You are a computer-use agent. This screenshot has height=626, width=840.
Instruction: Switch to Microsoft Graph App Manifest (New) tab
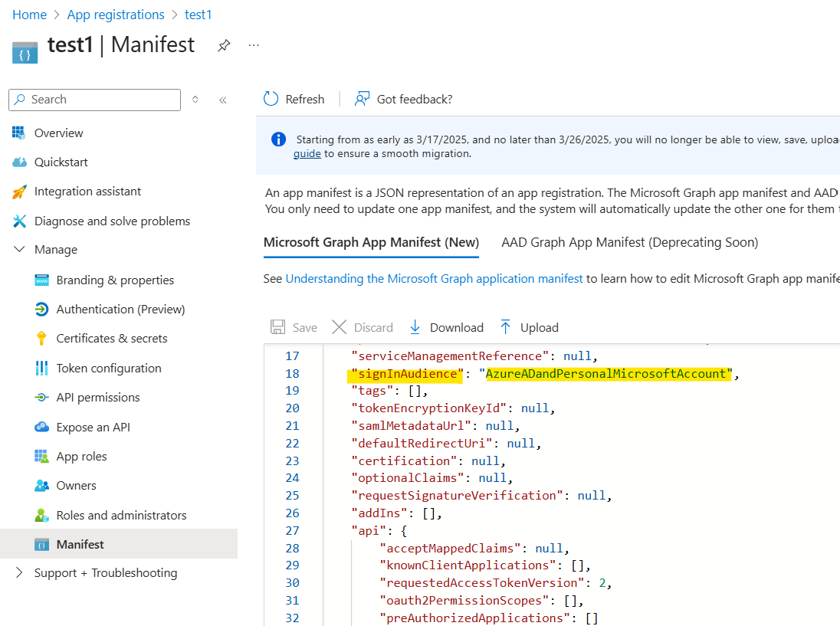point(371,243)
